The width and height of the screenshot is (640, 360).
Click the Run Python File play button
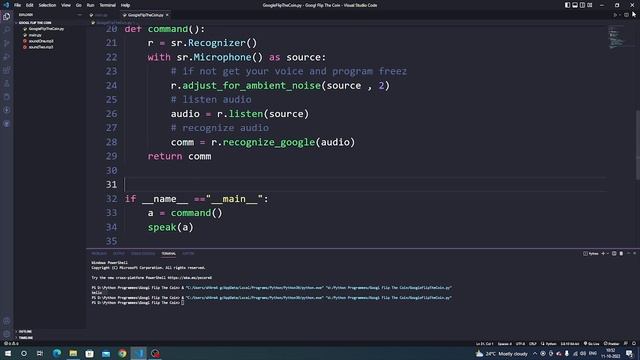[615, 15]
